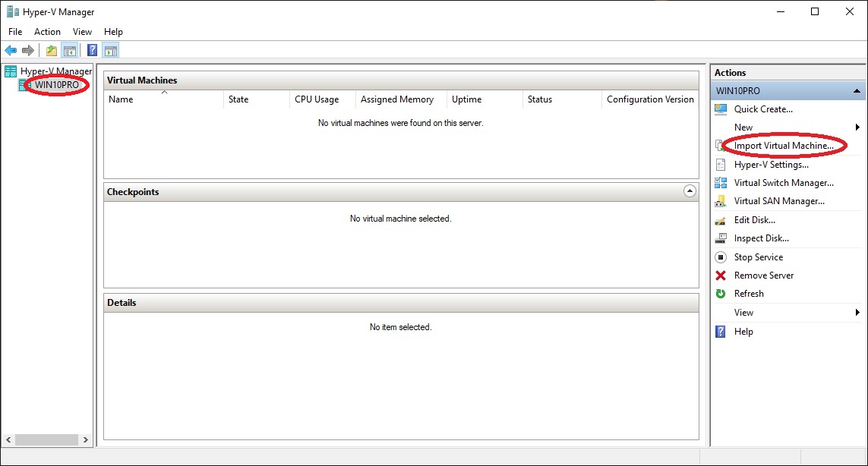Click the Forward arrow toolbar icon
This screenshot has width=868, height=466.
coord(27,51)
